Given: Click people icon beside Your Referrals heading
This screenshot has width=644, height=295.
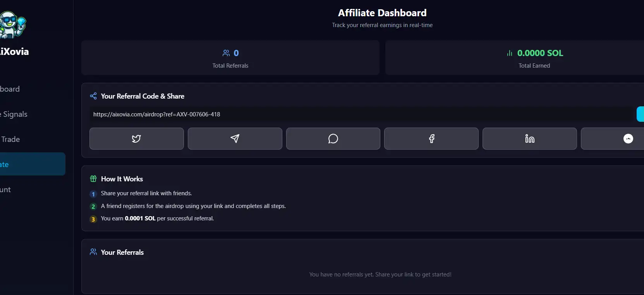Looking at the screenshot, I should click(93, 252).
